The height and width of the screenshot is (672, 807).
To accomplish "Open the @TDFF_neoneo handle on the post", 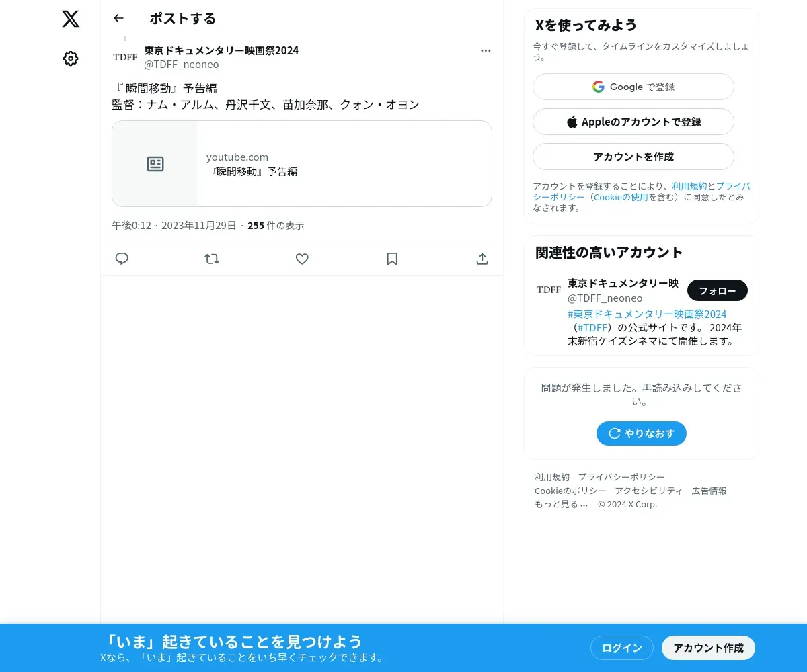I will (182, 65).
